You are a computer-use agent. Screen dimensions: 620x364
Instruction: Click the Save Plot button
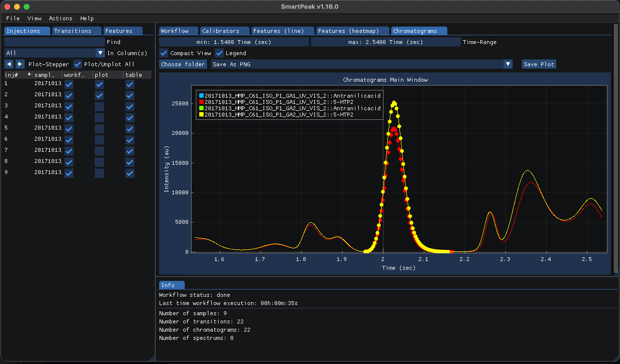pyautogui.click(x=539, y=64)
